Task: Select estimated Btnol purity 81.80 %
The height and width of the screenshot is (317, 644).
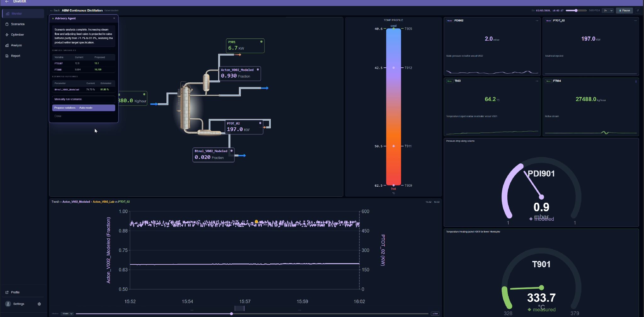Action: (x=105, y=90)
